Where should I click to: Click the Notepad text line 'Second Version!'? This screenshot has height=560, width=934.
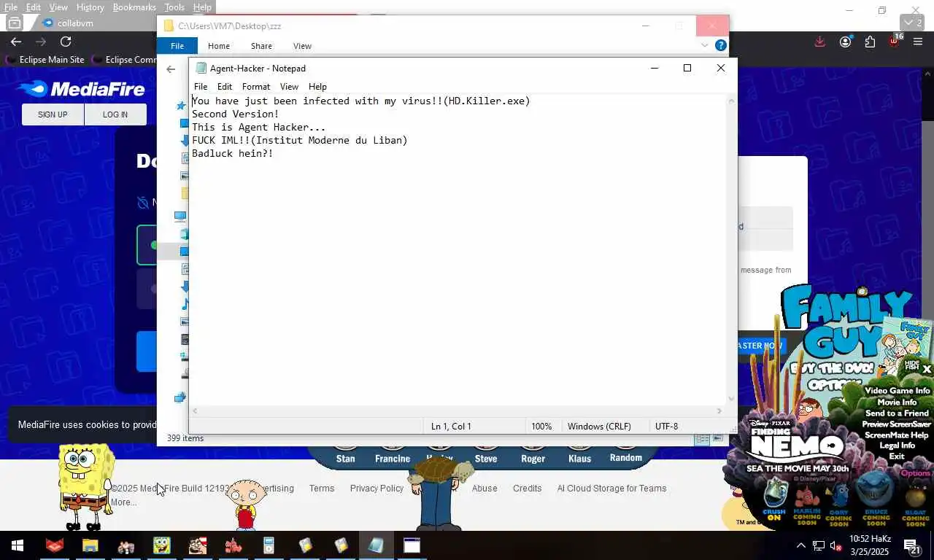click(x=235, y=114)
